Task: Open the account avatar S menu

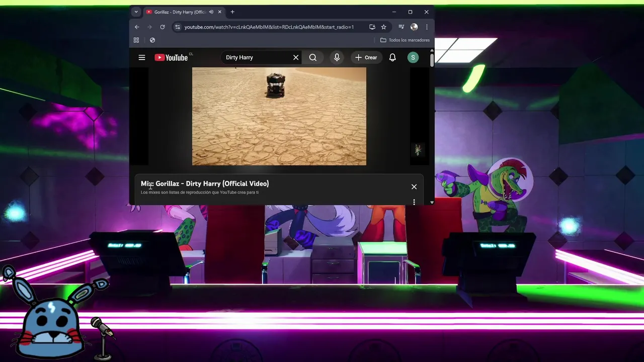Action: pos(413,57)
